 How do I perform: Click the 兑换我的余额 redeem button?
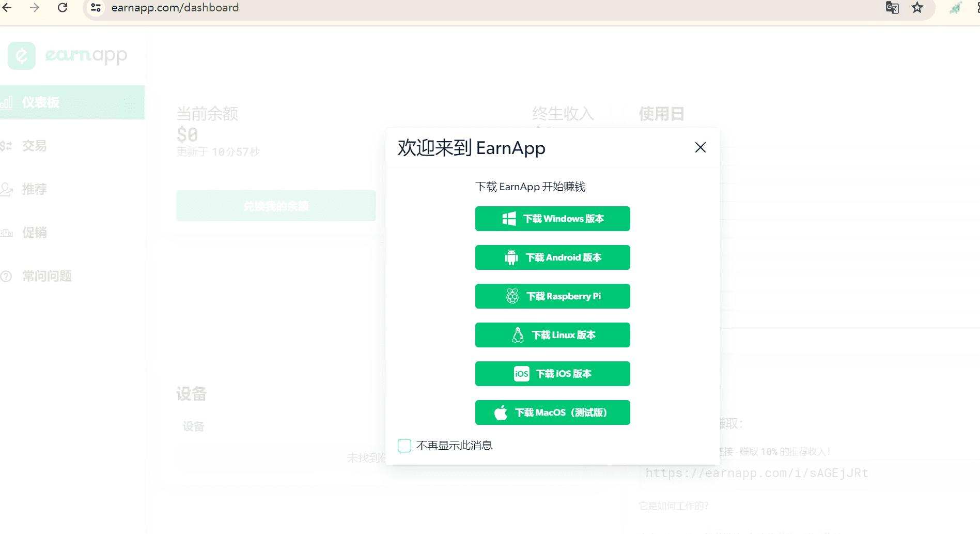(x=276, y=205)
